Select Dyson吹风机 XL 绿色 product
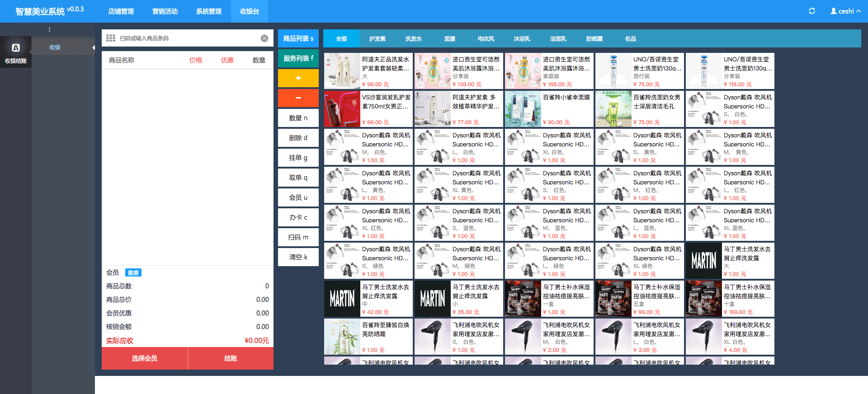 click(x=640, y=261)
